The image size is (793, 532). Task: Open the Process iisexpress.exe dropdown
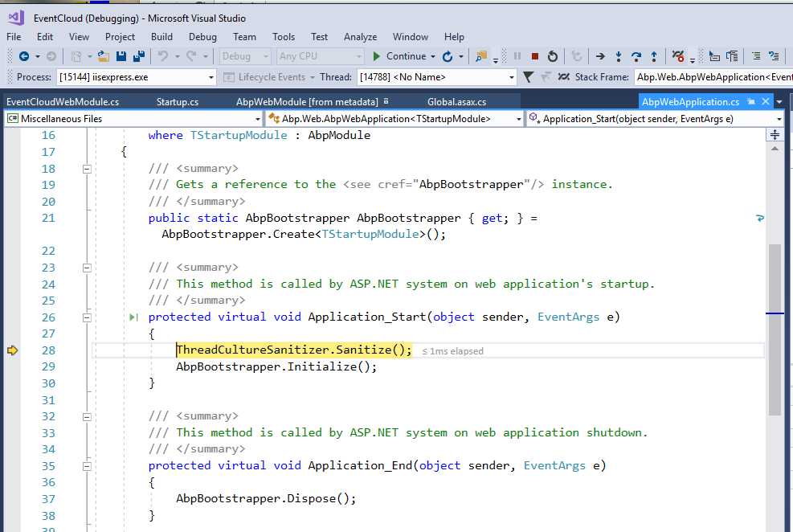pyautogui.click(x=137, y=77)
